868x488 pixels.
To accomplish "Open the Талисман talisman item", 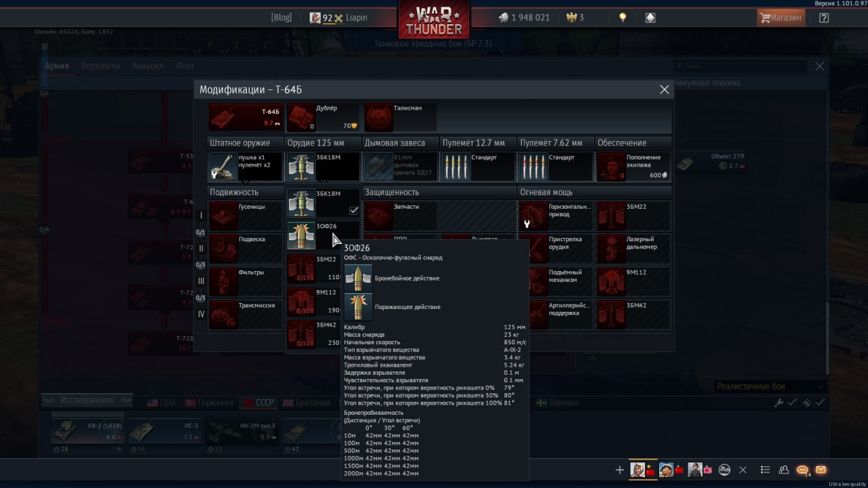I will coord(401,118).
